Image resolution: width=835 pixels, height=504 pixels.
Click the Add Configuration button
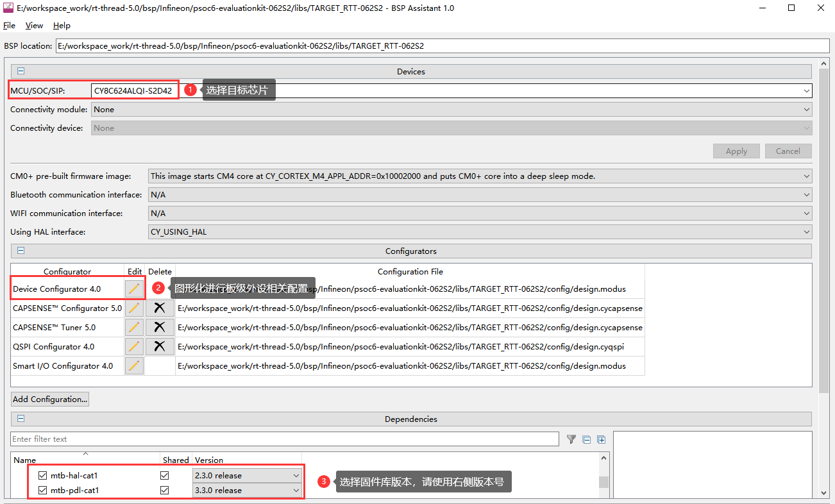(x=50, y=399)
